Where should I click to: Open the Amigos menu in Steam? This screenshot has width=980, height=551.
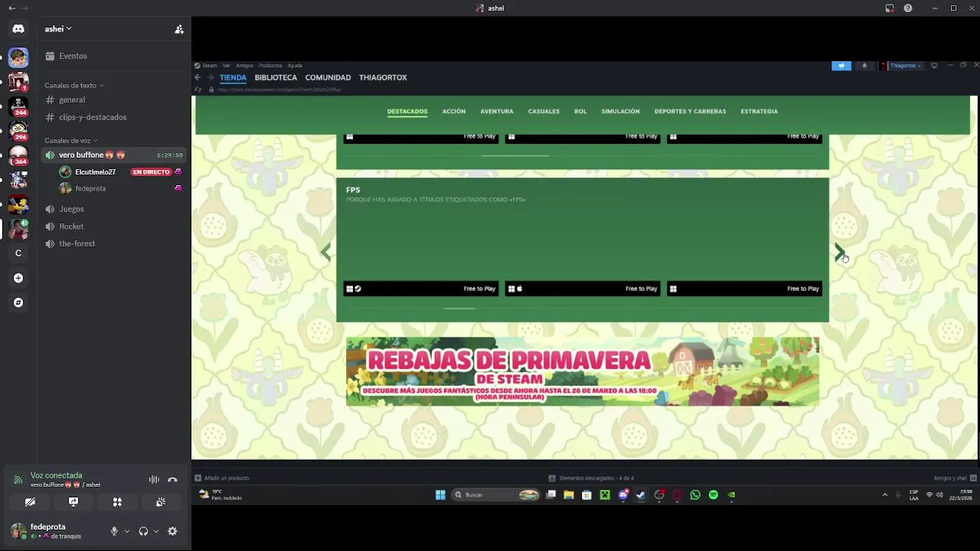point(244,66)
